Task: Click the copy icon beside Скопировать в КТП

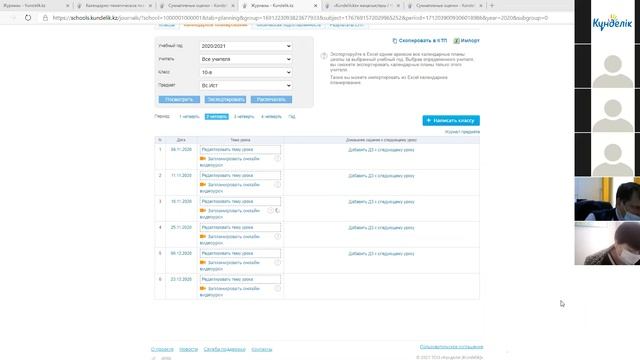Action: [395, 41]
